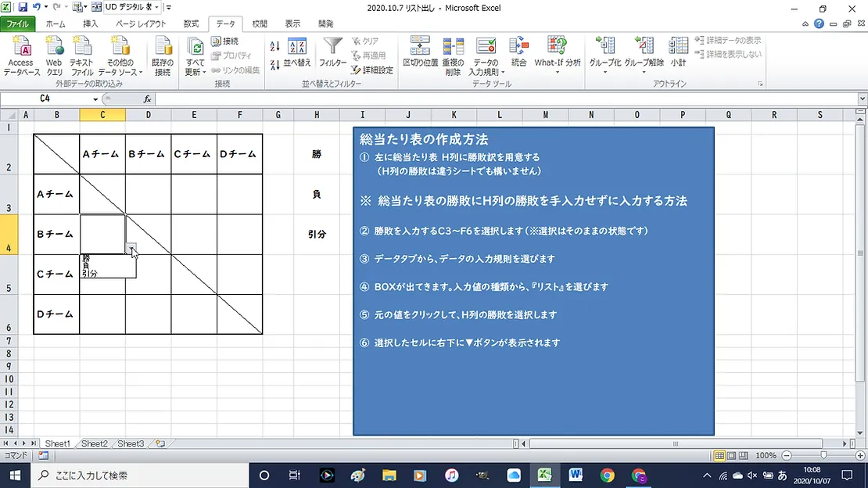Open the Sheet2 worksheet tab

(x=95, y=443)
